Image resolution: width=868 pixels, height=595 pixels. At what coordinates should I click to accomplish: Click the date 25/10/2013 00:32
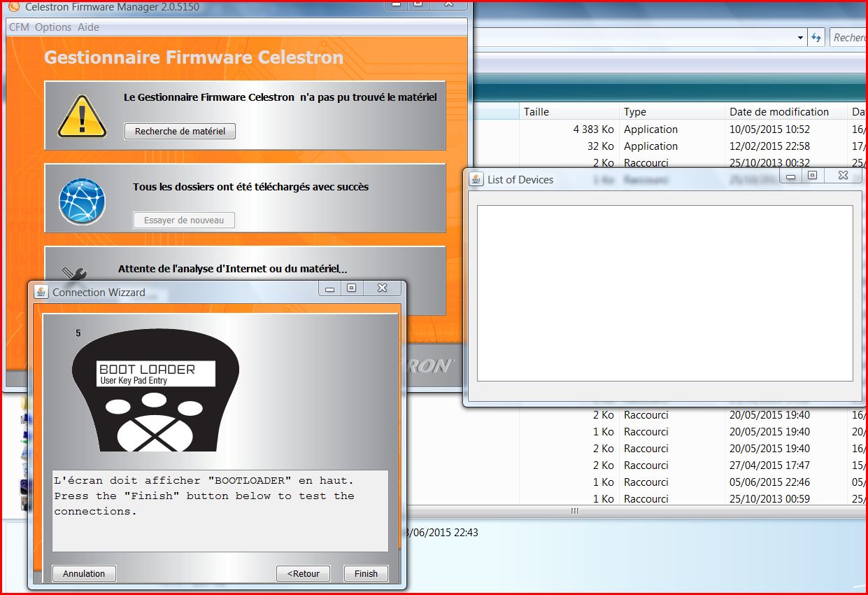(769, 162)
